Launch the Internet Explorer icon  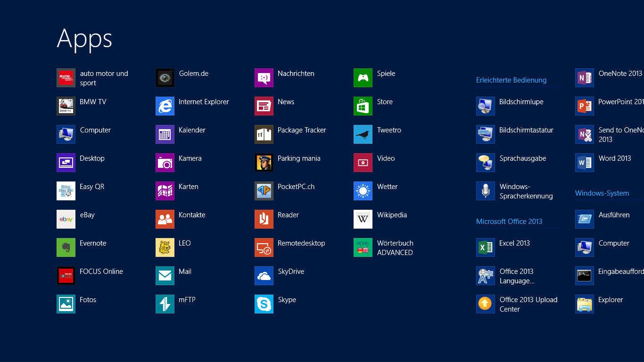point(165,106)
